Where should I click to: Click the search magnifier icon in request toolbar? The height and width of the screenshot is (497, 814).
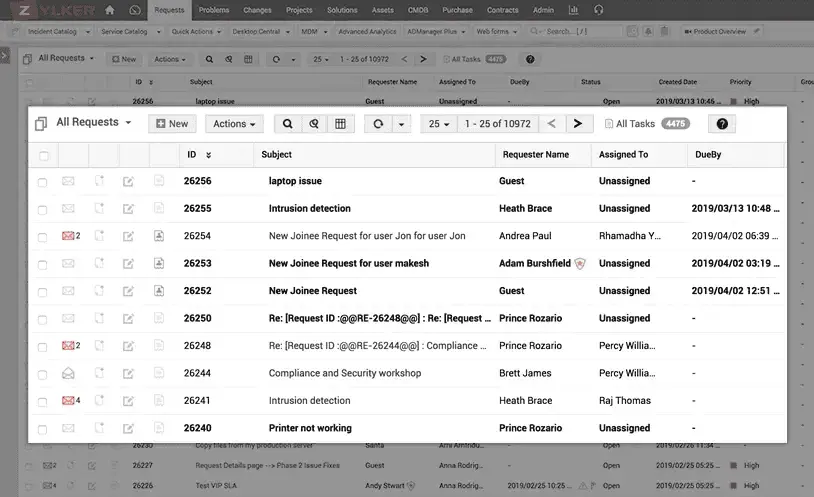(287, 124)
